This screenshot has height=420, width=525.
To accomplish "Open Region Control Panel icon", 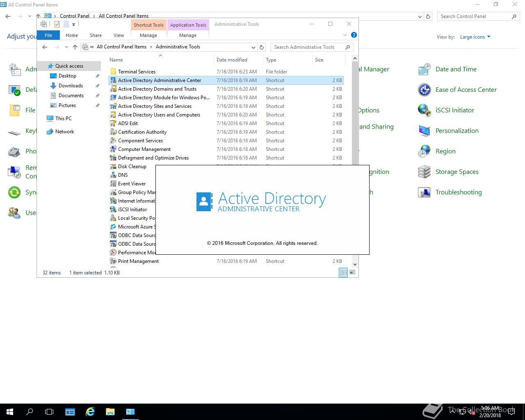I will tap(425, 151).
